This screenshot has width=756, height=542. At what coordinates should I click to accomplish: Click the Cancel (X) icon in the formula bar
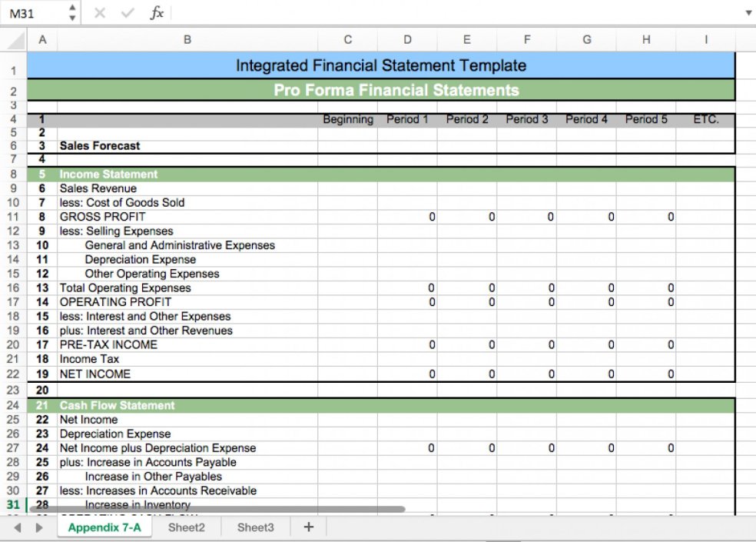(98, 12)
